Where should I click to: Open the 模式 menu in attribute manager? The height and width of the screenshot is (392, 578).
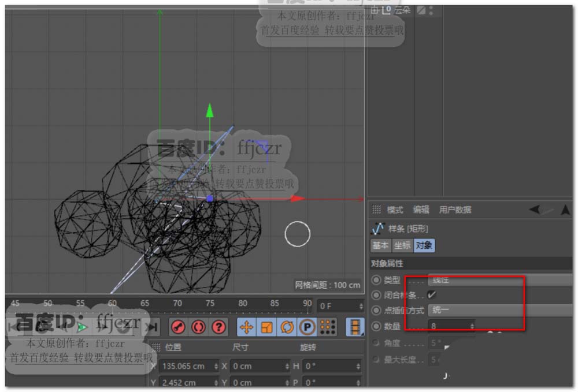(395, 210)
